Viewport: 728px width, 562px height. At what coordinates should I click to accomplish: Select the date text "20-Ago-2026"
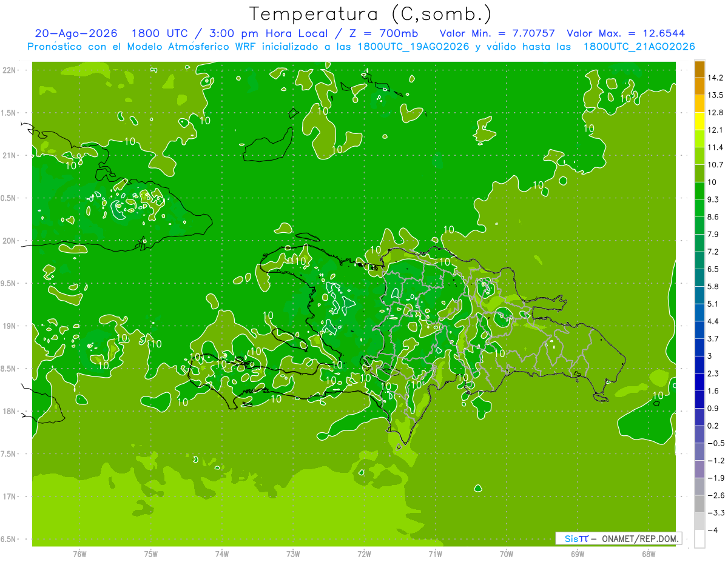coord(76,33)
